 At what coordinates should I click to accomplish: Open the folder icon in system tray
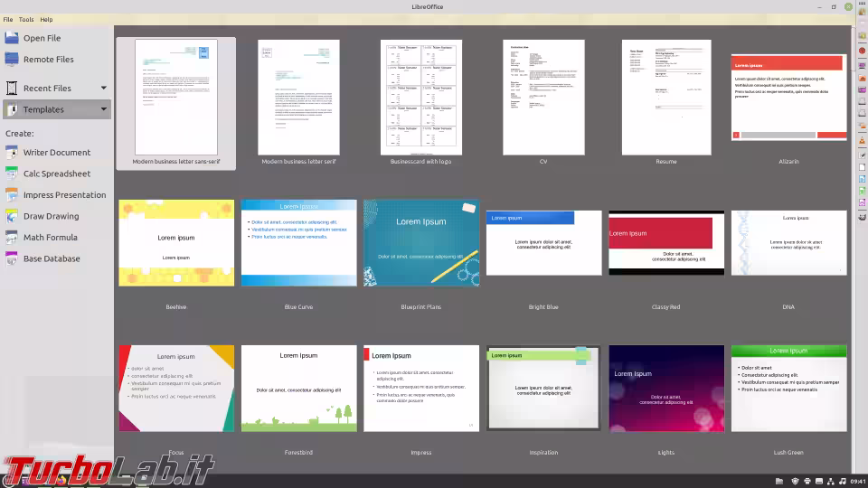pyautogui.click(x=778, y=482)
